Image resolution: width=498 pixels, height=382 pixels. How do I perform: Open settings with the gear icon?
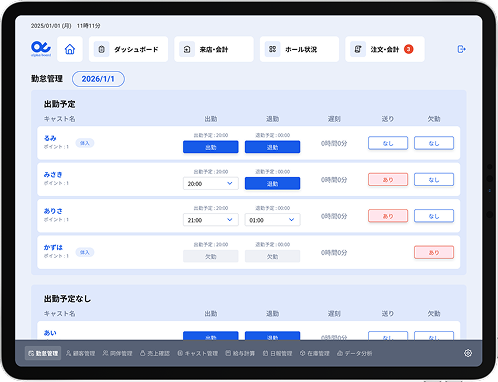tap(468, 353)
